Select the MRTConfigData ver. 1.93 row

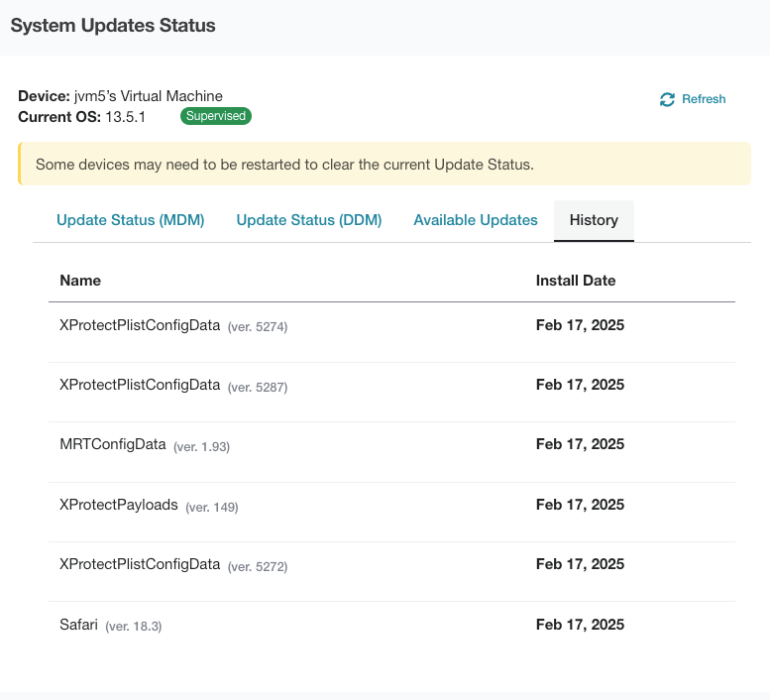click(x=391, y=452)
